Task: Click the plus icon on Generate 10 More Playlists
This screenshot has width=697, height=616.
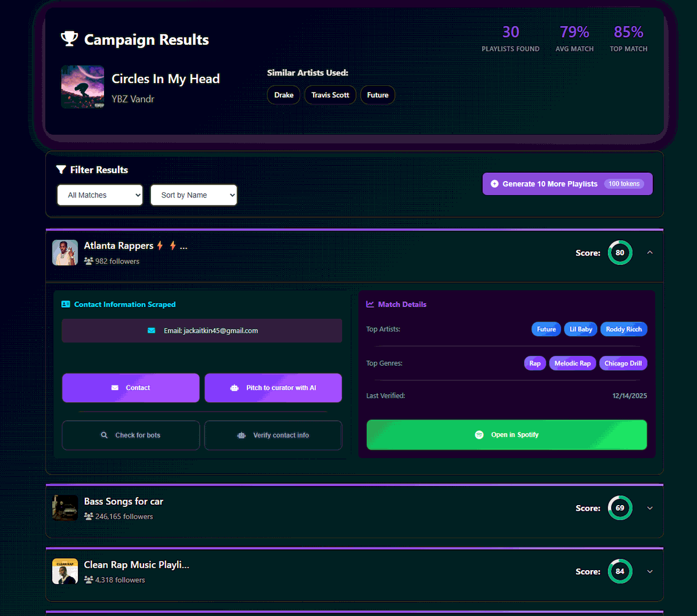Action: coord(494,183)
